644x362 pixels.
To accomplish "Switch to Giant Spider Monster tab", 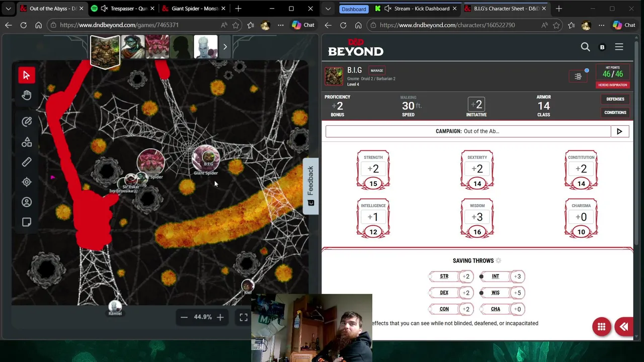I will pyautogui.click(x=195, y=9).
